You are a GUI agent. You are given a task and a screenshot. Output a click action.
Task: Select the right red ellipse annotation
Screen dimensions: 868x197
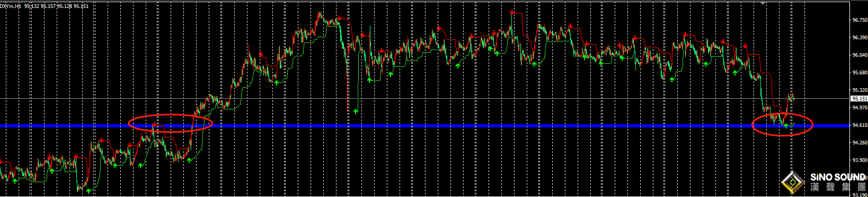(782, 125)
